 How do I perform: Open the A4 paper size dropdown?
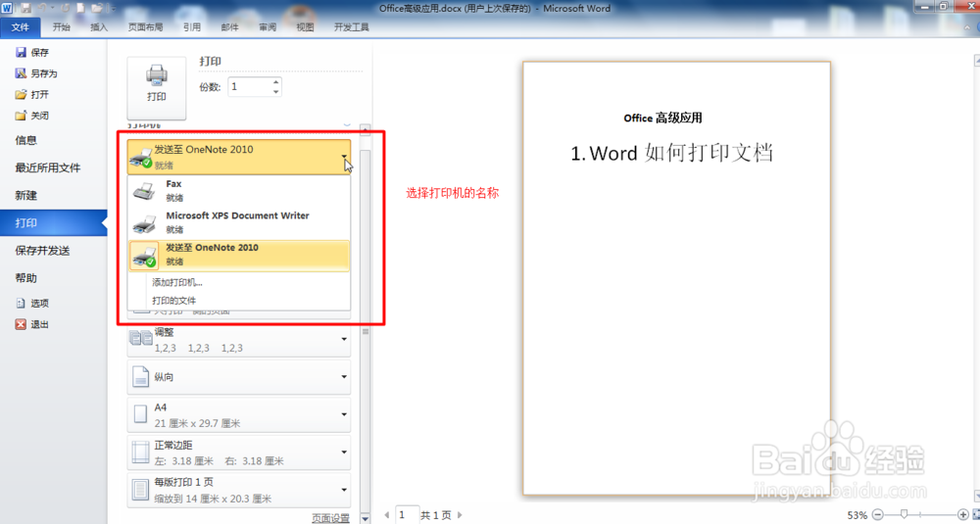(x=239, y=414)
